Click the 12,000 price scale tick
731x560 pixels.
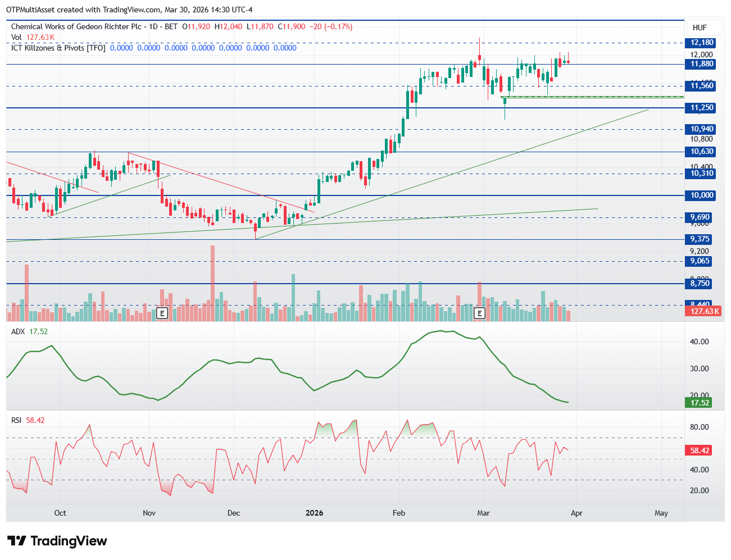(x=702, y=54)
